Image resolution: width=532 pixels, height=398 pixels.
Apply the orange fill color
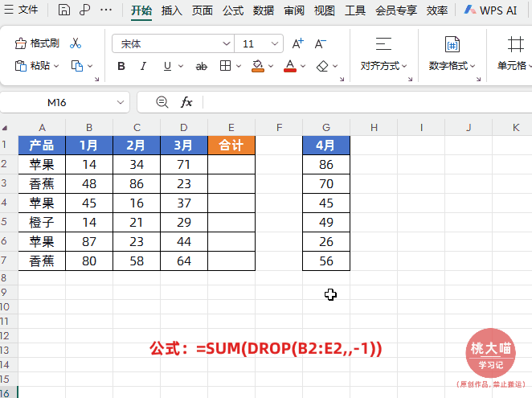tap(258, 66)
